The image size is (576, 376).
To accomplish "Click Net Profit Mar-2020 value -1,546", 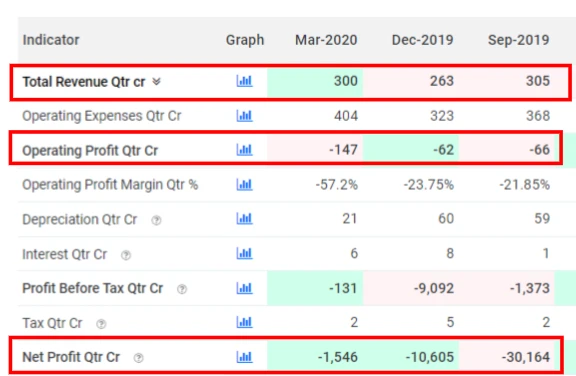I will click(x=338, y=357).
